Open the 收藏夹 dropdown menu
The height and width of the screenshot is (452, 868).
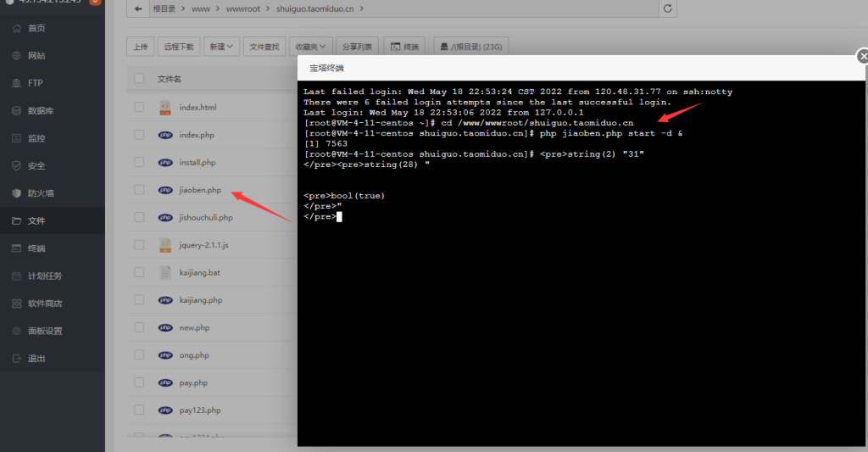309,47
